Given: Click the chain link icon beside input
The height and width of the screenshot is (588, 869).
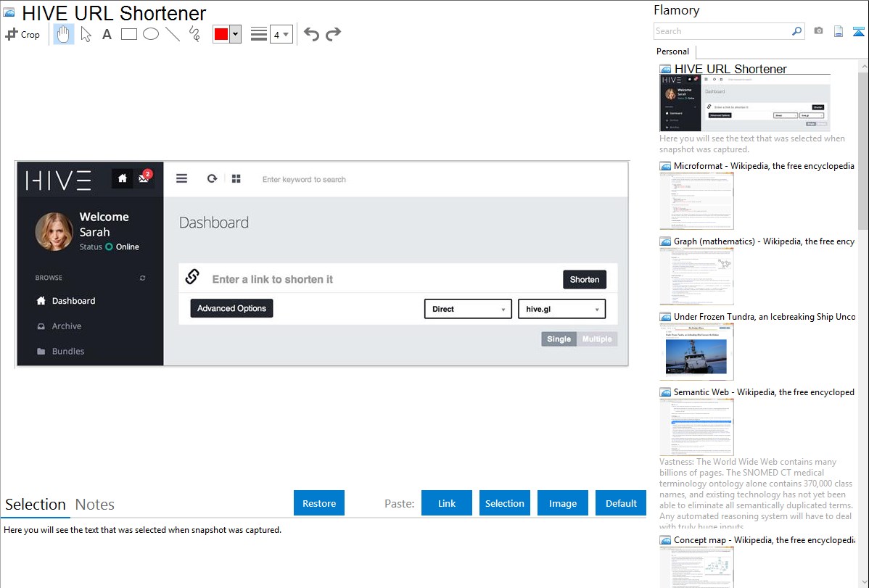Looking at the screenshot, I should click(192, 276).
